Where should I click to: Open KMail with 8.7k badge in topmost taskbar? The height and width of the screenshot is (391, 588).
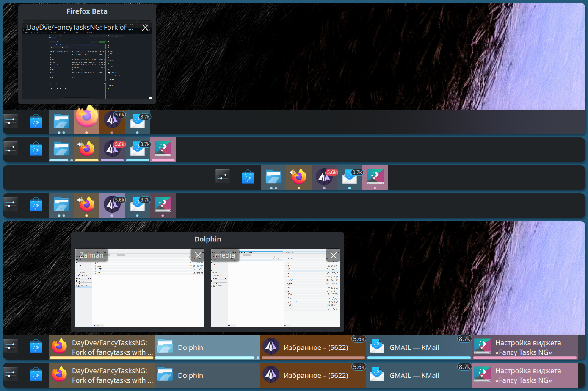click(x=138, y=122)
